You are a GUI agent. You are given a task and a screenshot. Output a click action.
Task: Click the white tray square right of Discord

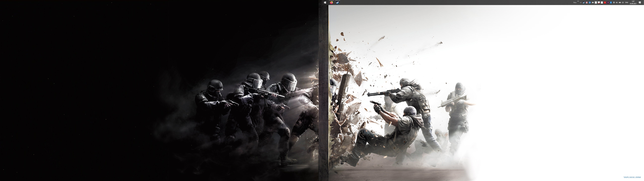596,3
